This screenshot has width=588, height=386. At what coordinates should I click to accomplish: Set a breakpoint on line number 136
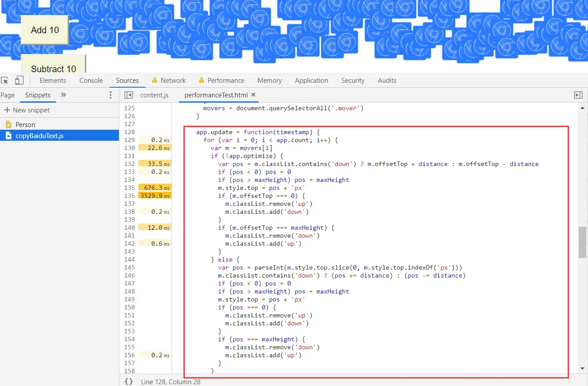[x=129, y=196]
